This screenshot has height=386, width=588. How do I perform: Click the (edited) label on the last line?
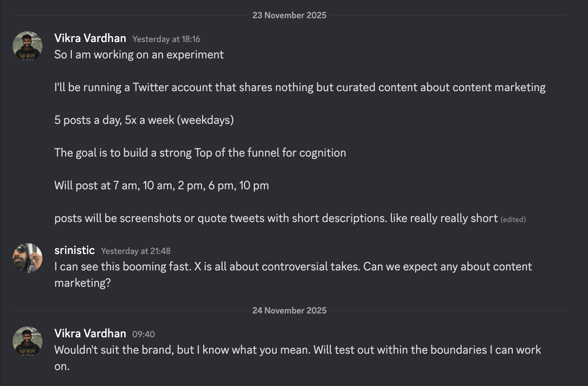click(513, 219)
